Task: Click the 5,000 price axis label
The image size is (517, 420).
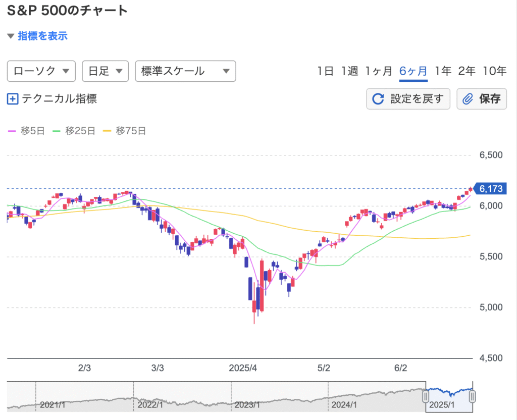Action: [491, 307]
